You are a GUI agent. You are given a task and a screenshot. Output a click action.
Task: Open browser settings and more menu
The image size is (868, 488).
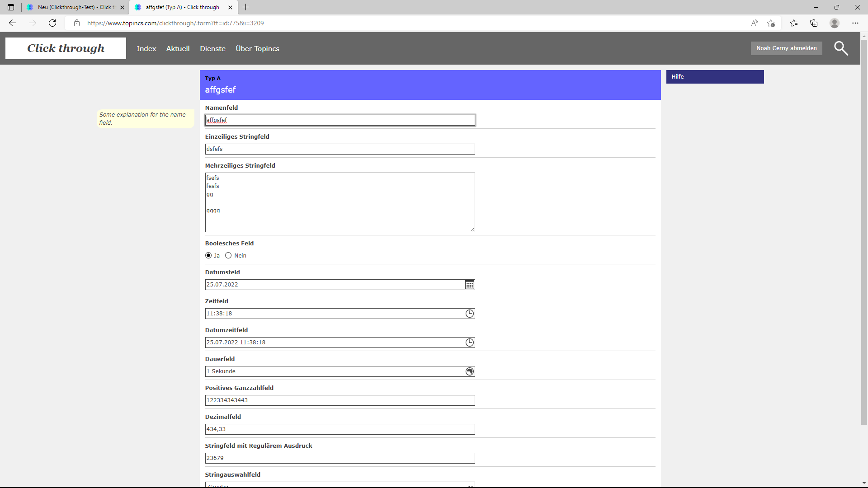[855, 23]
